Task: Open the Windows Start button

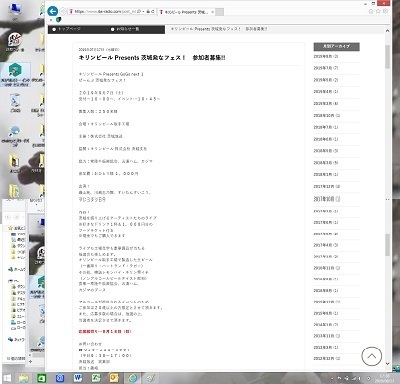Action: click(x=7, y=378)
